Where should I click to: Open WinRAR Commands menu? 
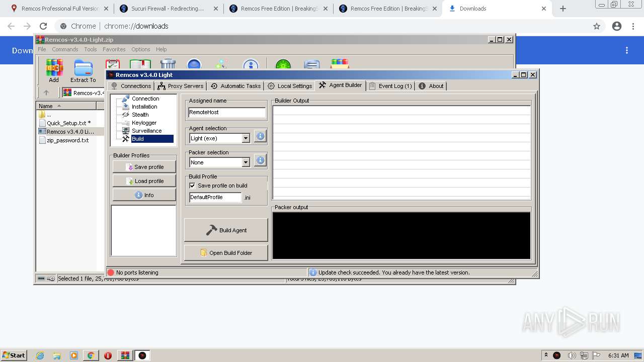click(65, 49)
